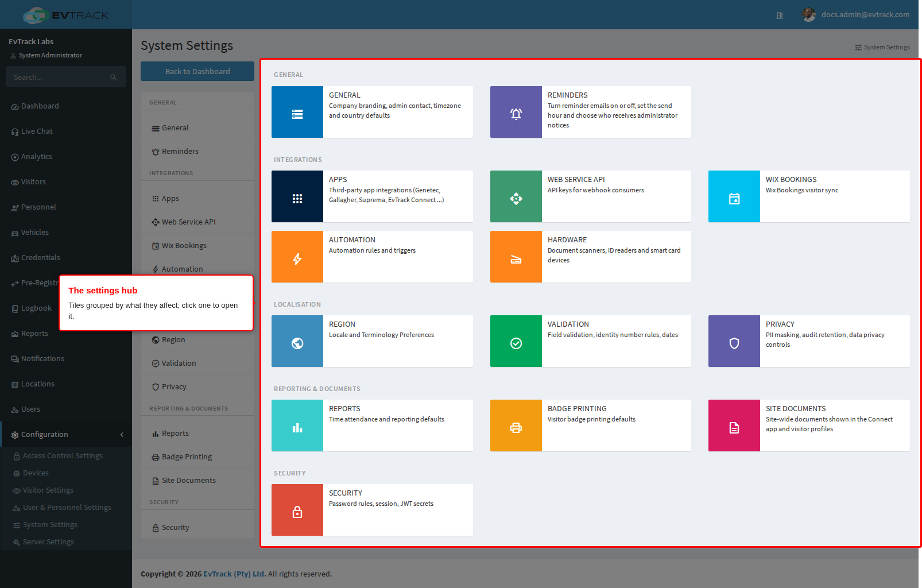922x588 pixels.
Task: Click the Configuration gear icon in sidebar
Action: tap(15, 435)
